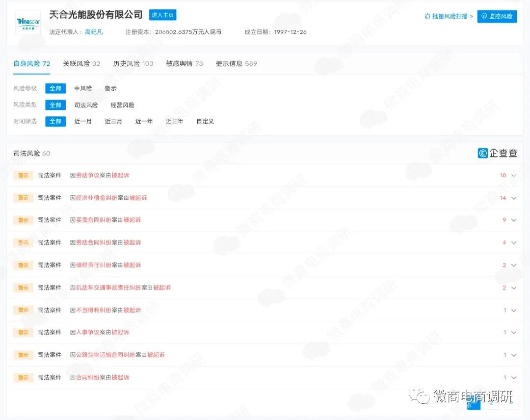Expand the 经济补偿金纠纷 case row

(x=513, y=197)
